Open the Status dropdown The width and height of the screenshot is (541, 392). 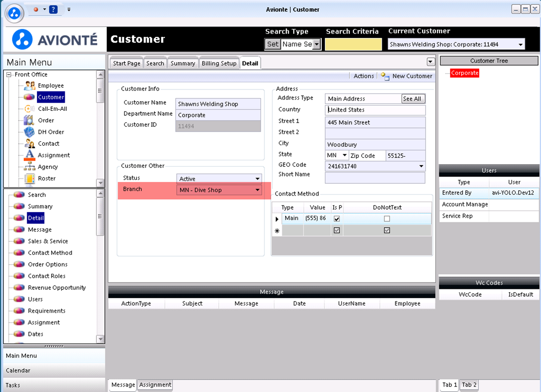coord(257,179)
